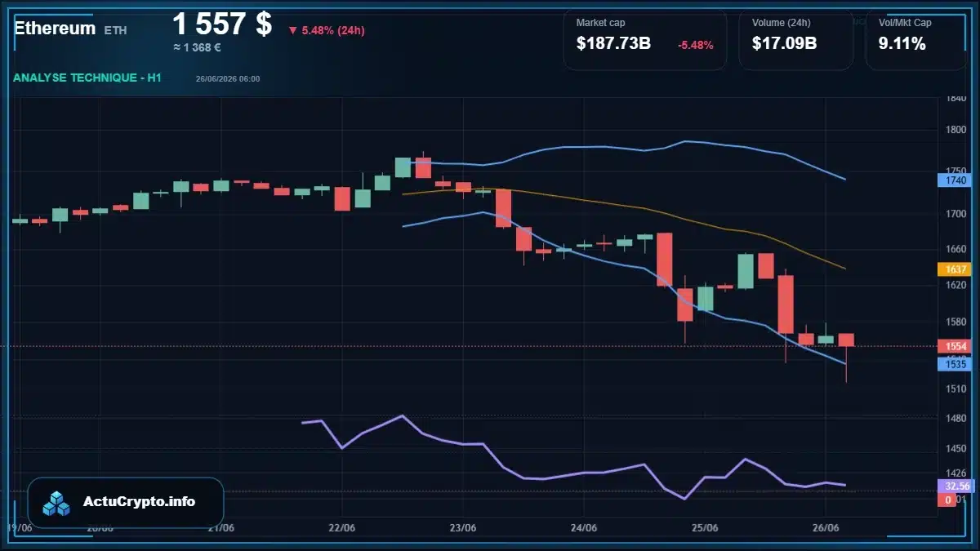980x551 pixels.
Task: Click the orange 1637 moving average price tag
Action: point(956,269)
